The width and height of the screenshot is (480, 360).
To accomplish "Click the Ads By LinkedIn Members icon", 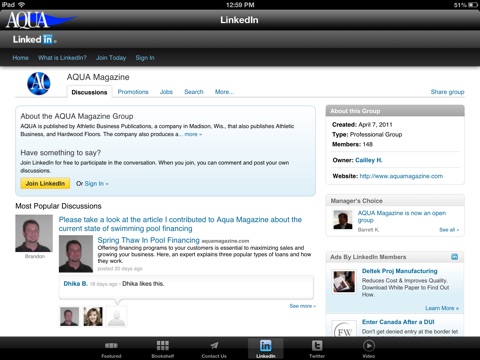I will pyautogui.click(x=454, y=257).
